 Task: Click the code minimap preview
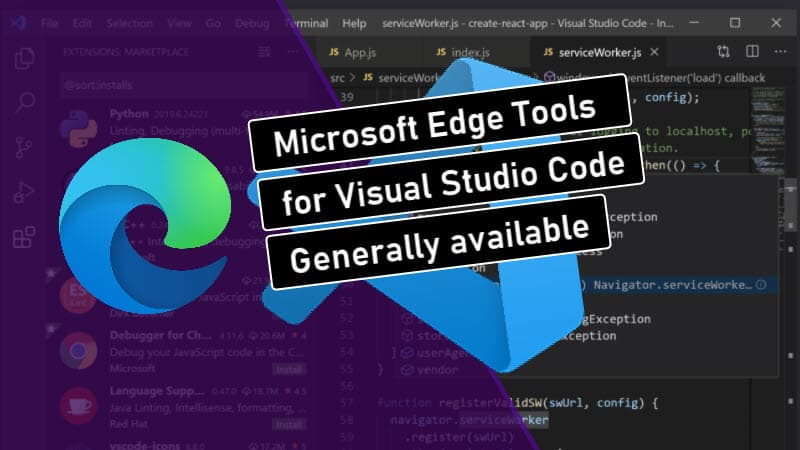pos(768,133)
